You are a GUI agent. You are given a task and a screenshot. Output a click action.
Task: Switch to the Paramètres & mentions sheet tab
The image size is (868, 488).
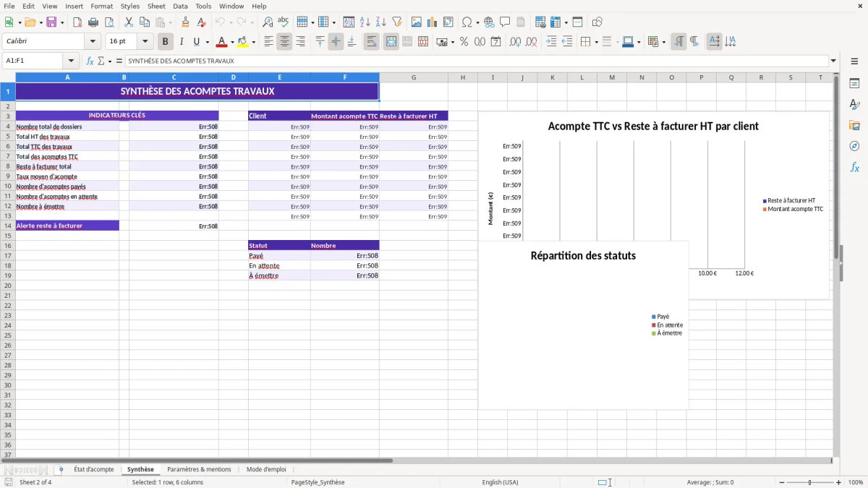(x=199, y=469)
